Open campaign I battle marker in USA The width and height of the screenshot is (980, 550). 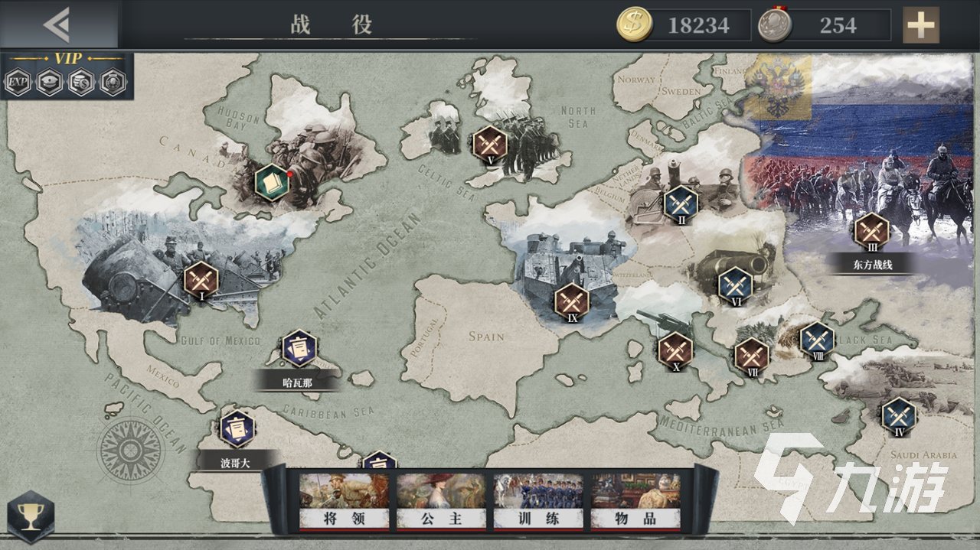pyautogui.click(x=201, y=280)
